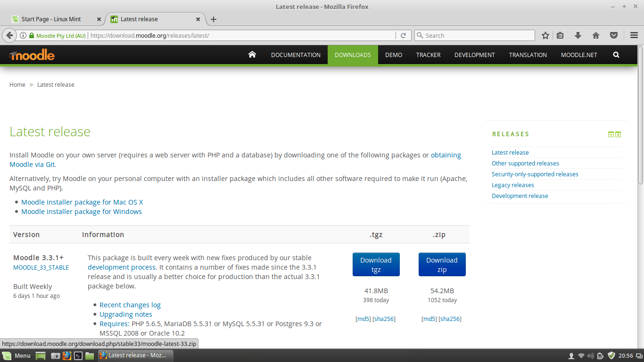
Task: Select Downloads in Moodle navbar
Action: 353,55
